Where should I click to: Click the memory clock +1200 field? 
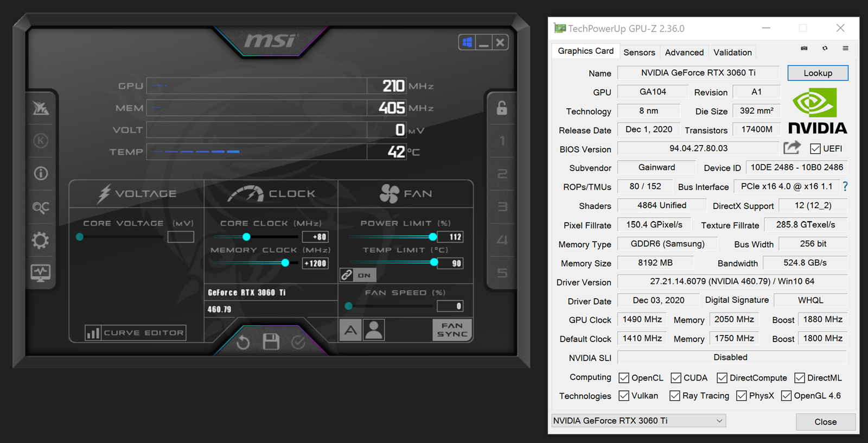point(315,263)
